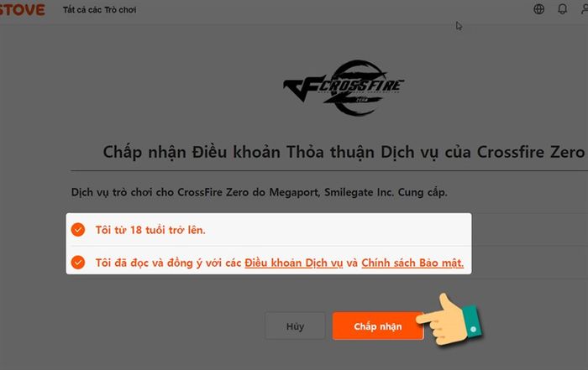Click the pointing hand illustration
The width and height of the screenshot is (588, 370).
(x=449, y=320)
